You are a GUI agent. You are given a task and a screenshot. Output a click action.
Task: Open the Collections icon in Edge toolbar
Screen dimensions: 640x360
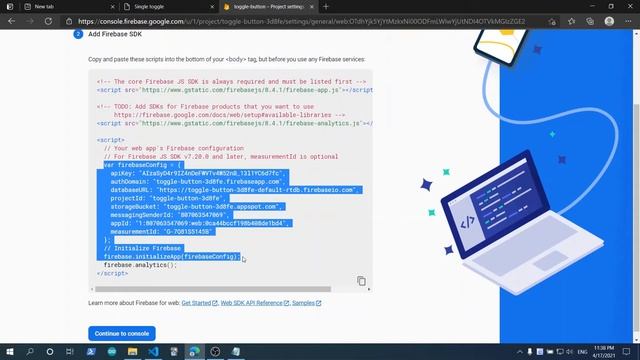click(x=590, y=22)
